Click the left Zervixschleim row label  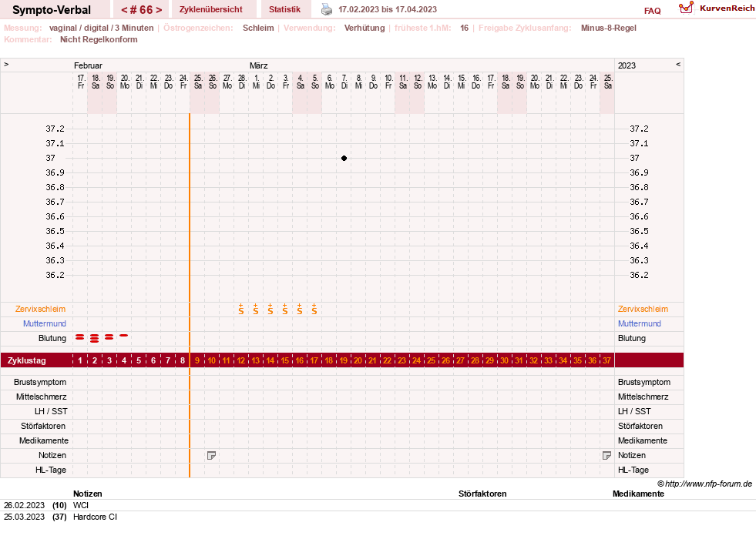(41, 309)
